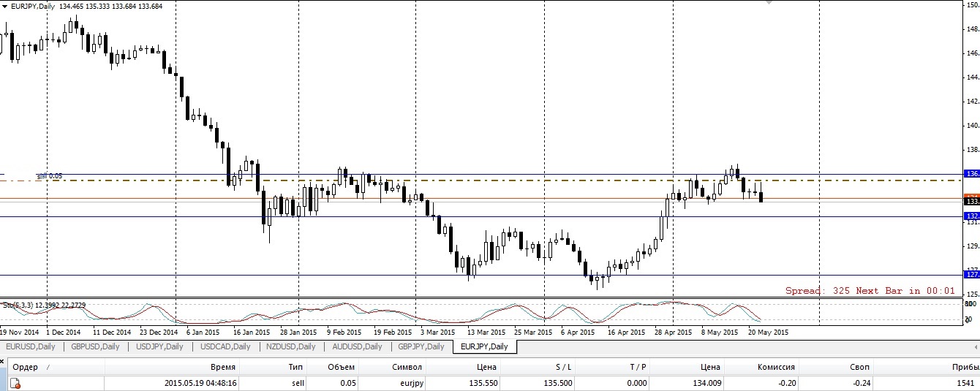The height and width of the screenshot is (391, 980).
Task: Click the Объем column header
Action: [x=342, y=367]
